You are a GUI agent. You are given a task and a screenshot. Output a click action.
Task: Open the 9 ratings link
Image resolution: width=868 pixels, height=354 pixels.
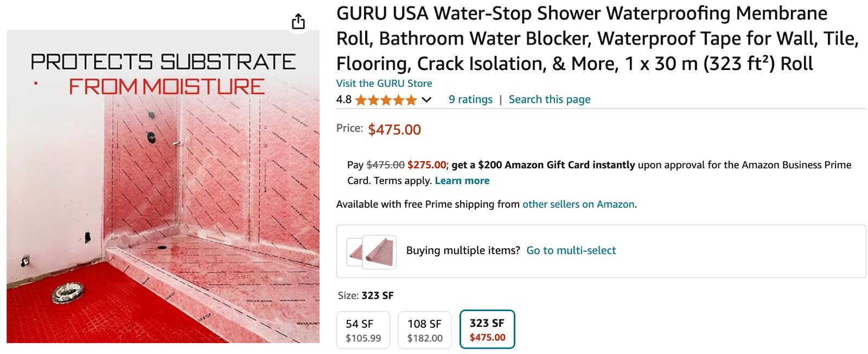pos(470,99)
